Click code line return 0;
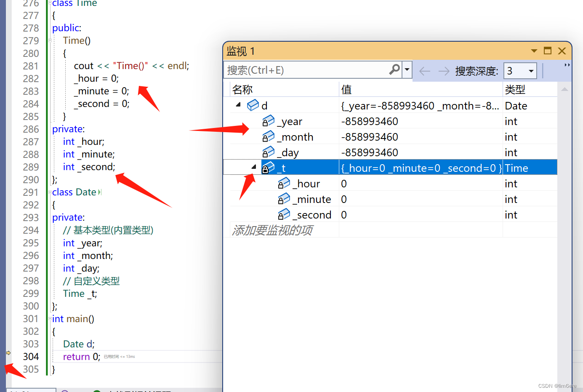 (82, 357)
